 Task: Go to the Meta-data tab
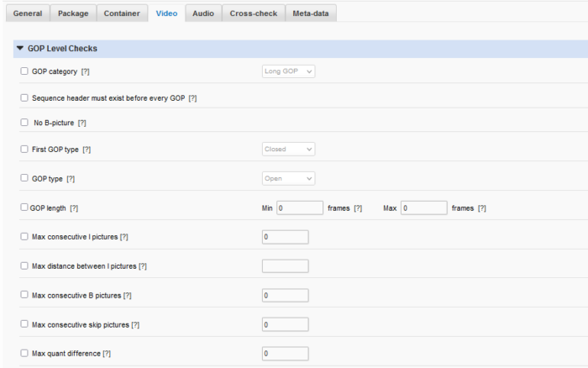(312, 13)
